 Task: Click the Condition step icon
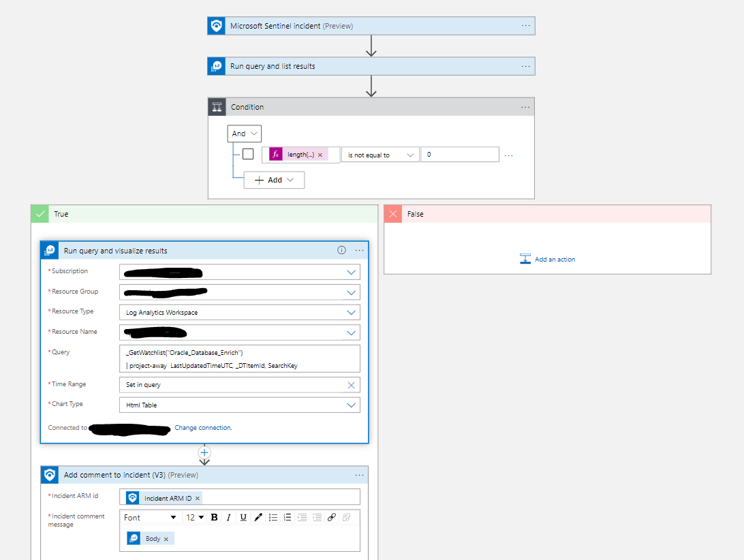217,107
